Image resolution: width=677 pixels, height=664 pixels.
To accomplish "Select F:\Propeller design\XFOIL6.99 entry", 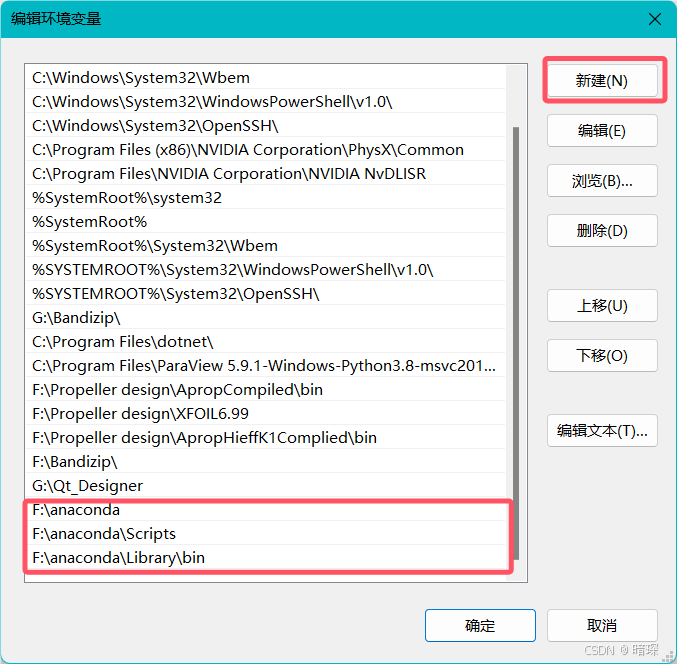I will [x=266, y=414].
